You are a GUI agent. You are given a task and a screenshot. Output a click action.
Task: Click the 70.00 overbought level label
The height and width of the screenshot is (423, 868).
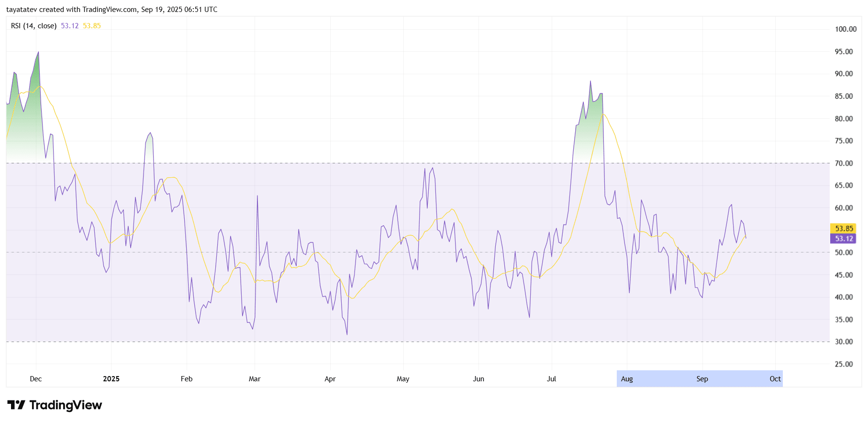[x=844, y=163]
